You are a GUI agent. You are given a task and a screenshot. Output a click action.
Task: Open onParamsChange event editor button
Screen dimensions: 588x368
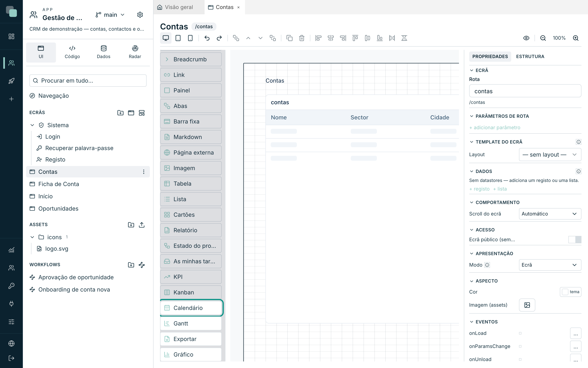(576, 346)
